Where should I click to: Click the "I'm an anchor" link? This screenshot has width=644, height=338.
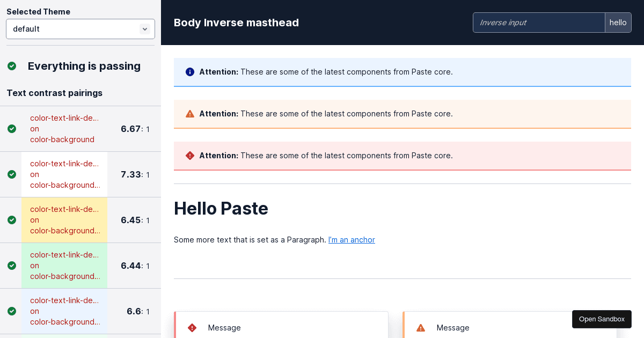(x=352, y=240)
